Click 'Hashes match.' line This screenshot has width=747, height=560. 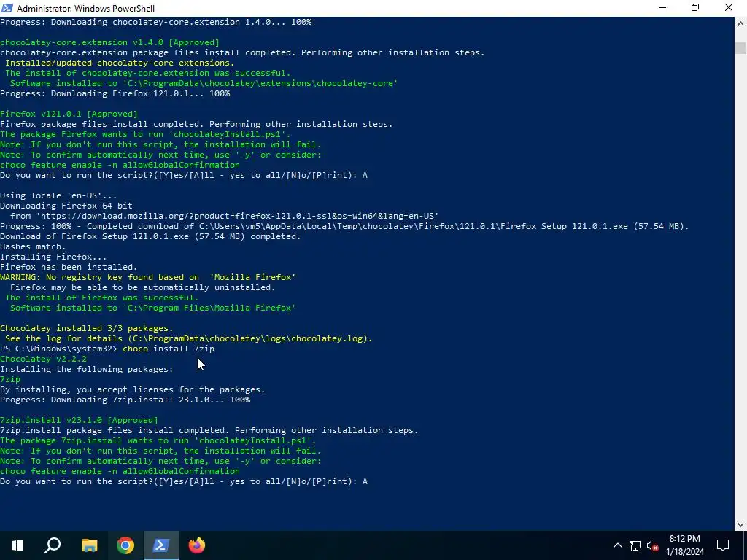coord(33,246)
